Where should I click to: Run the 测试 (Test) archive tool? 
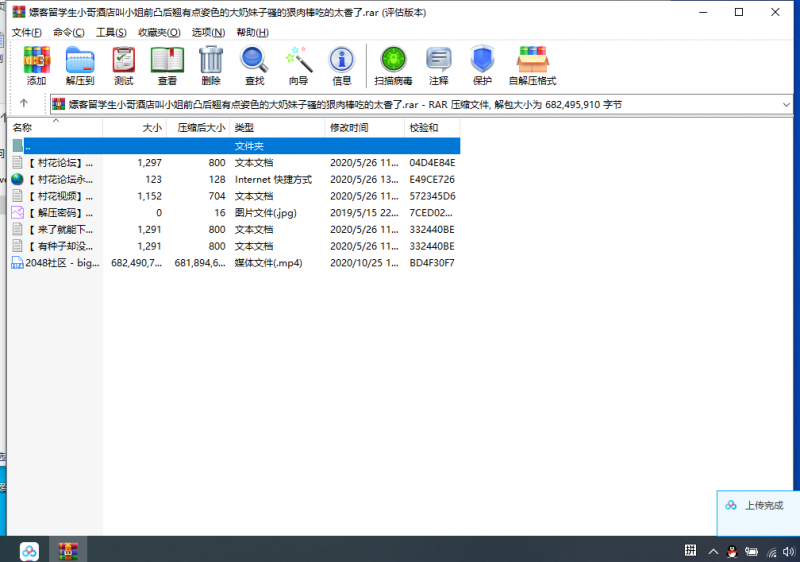point(124,65)
